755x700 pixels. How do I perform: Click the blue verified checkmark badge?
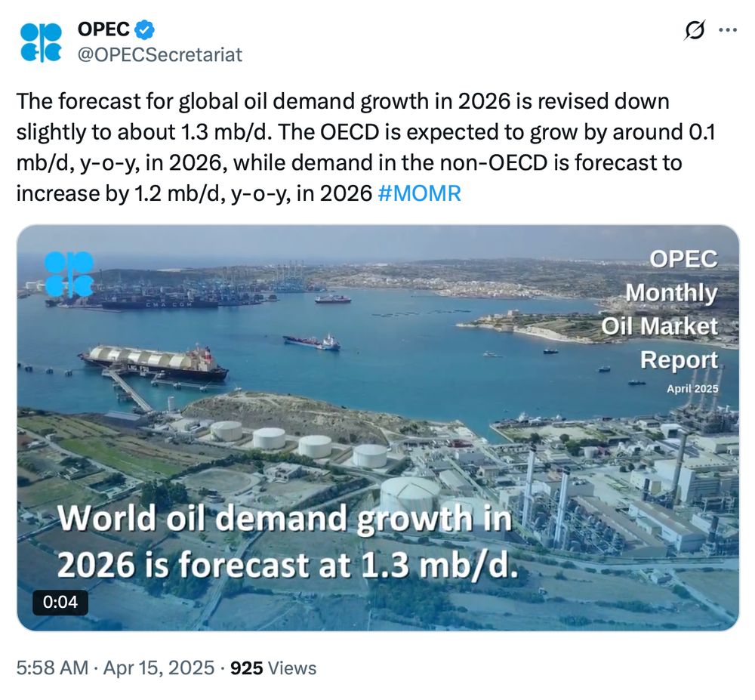(144, 29)
